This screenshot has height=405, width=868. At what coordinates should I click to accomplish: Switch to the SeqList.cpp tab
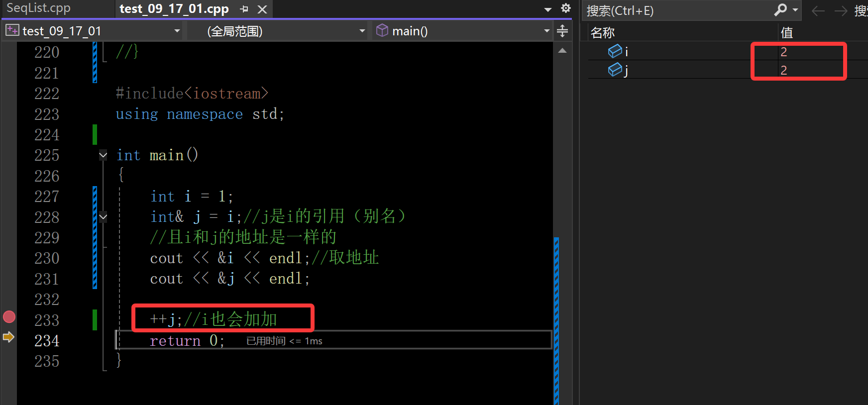pyautogui.click(x=39, y=8)
